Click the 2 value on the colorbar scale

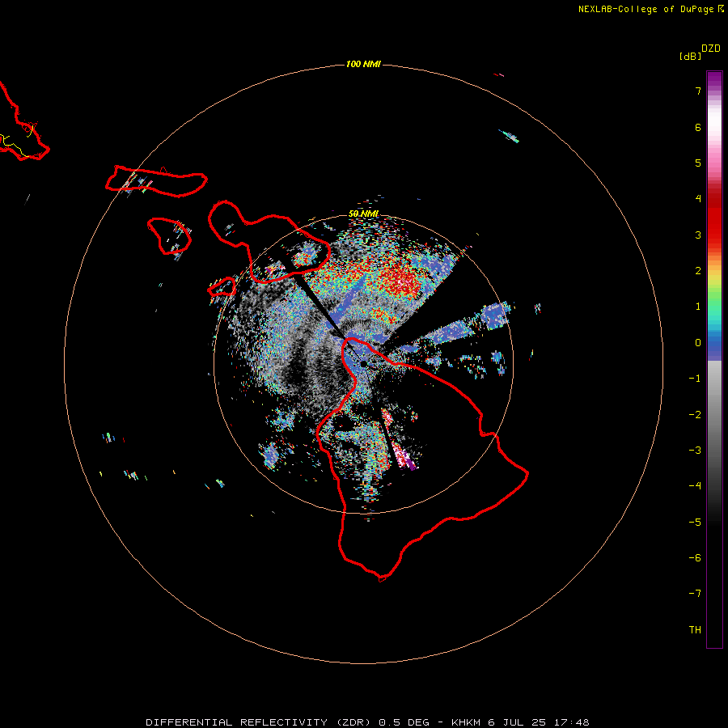click(x=698, y=271)
